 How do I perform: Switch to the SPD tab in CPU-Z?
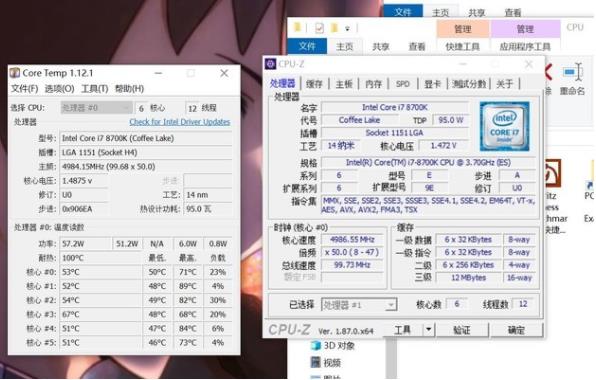click(x=403, y=84)
